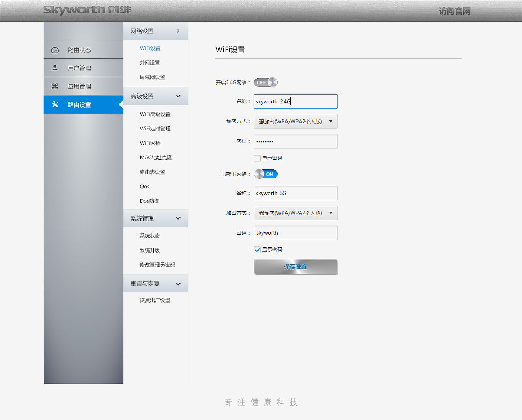Open Qos settings page
The height and width of the screenshot is (420, 522).
[x=144, y=186]
